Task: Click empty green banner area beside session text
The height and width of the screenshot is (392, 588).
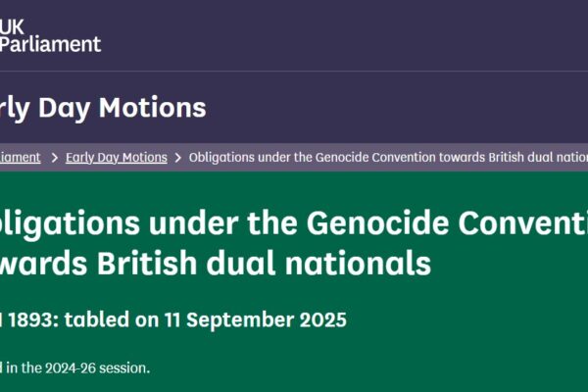Action: (392, 367)
